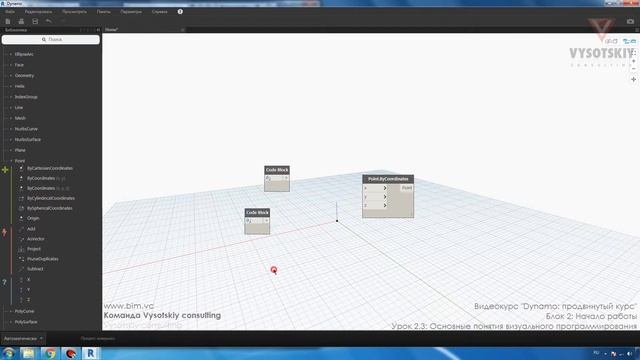Expand the EllipseArc category
Image resolution: width=640 pixels, height=360 pixels.
(x=24, y=54)
